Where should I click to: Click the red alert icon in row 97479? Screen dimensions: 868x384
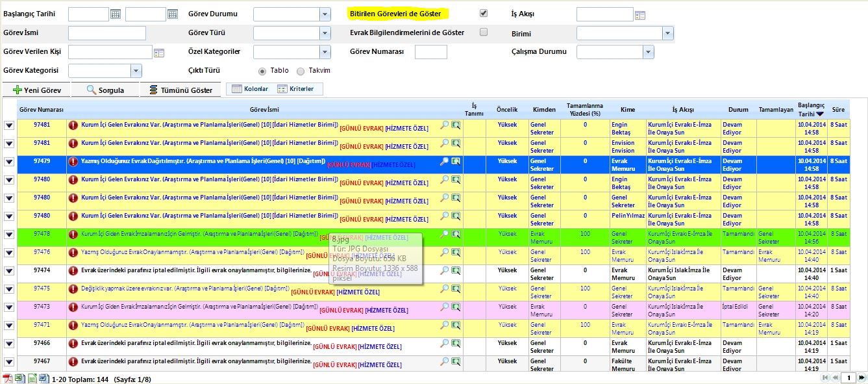(x=73, y=162)
